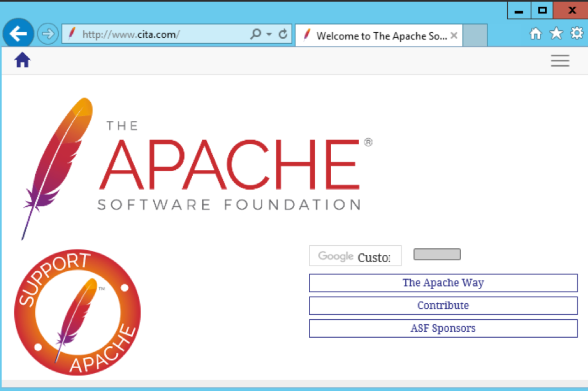
Task: Click the blue Apache site home icon
Action: coord(22,60)
